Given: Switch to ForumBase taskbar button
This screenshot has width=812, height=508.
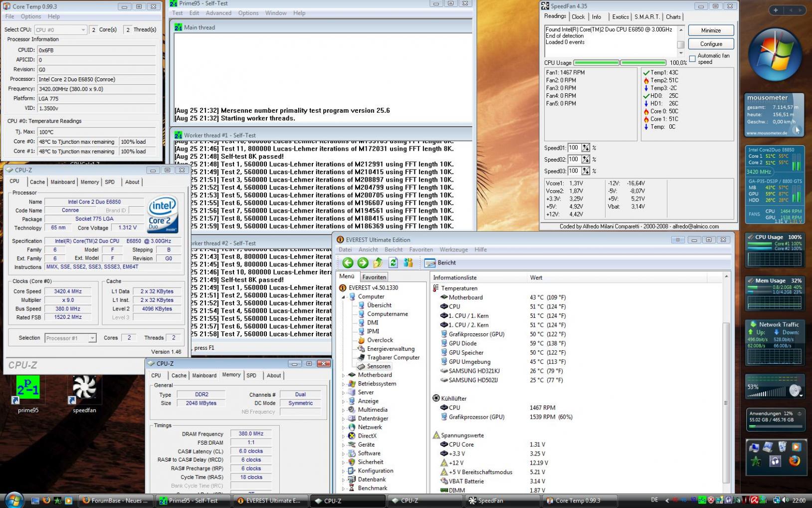Looking at the screenshot, I should tap(115, 501).
